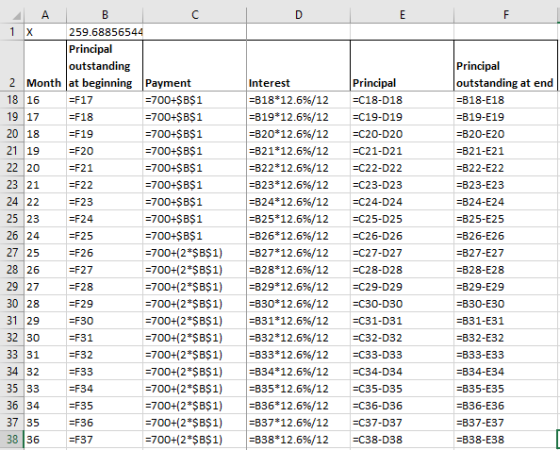Select cell with formula =C22-D22
The width and height of the screenshot is (560, 450).
(402, 168)
